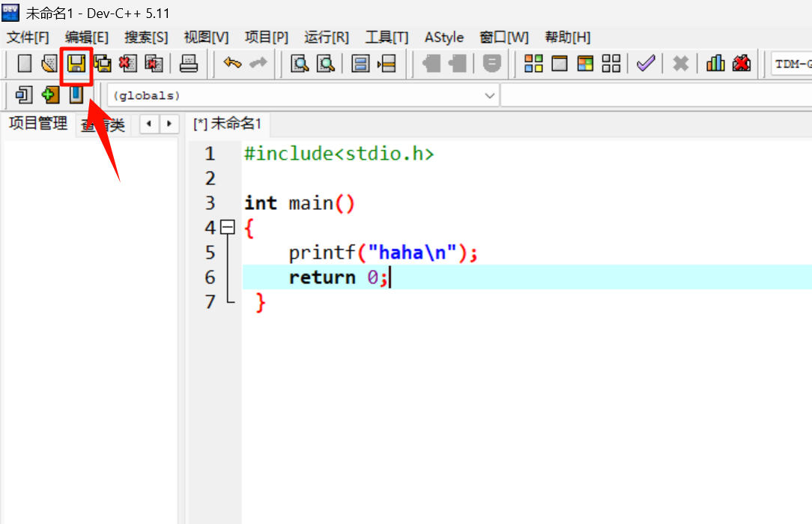Click the closing brace on line 7

[x=261, y=302]
